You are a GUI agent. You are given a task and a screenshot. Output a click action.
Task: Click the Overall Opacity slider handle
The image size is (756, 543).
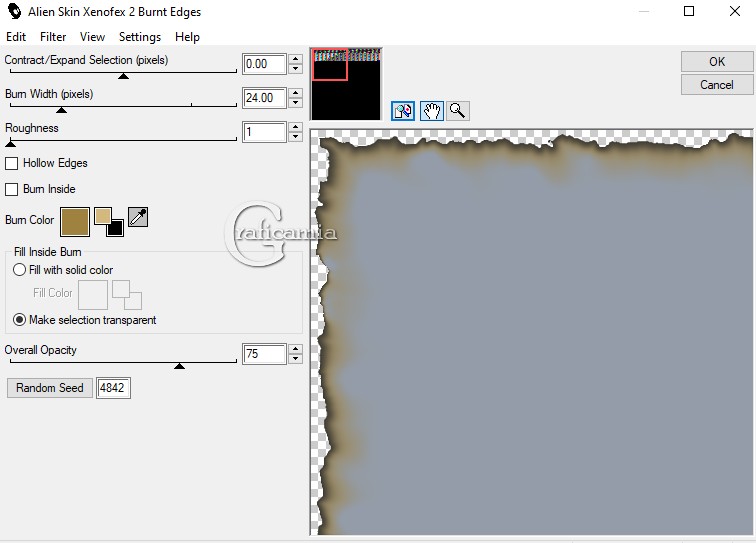[x=179, y=366]
